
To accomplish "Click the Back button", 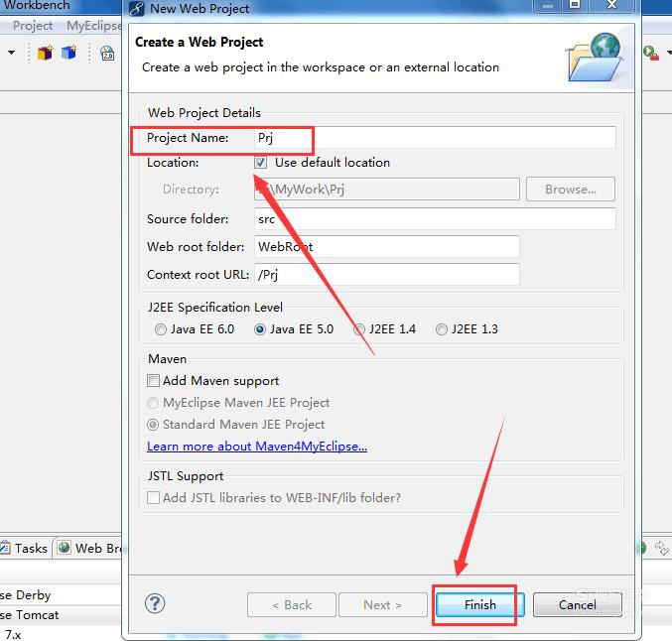I will (292, 604).
